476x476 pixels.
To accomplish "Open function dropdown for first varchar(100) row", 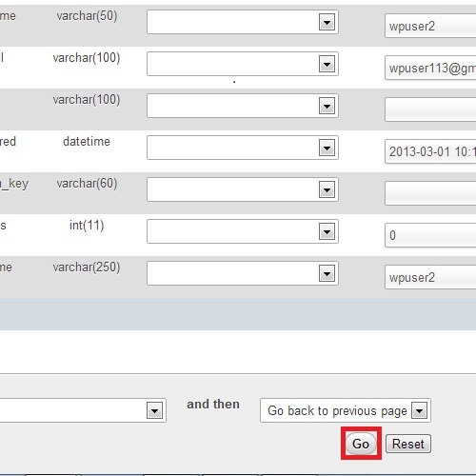I will [x=243, y=64].
